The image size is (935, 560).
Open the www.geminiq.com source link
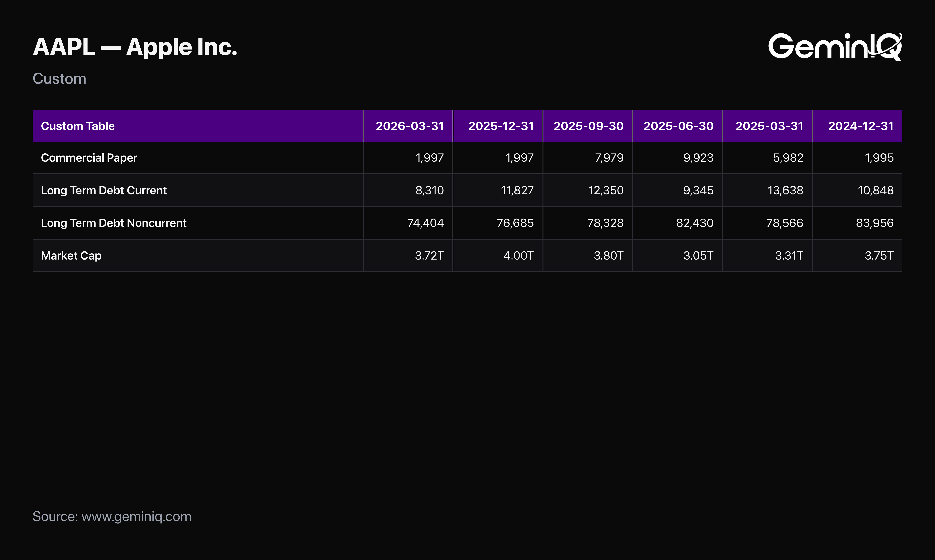pos(137,517)
